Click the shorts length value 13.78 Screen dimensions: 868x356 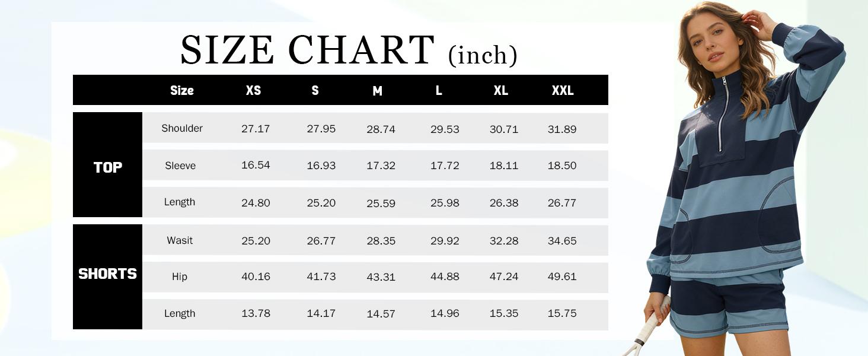point(256,314)
